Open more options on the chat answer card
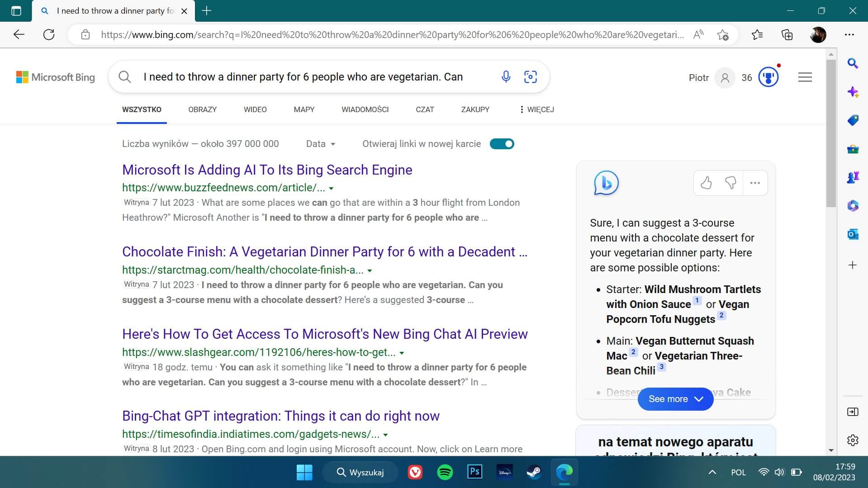 (x=754, y=183)
